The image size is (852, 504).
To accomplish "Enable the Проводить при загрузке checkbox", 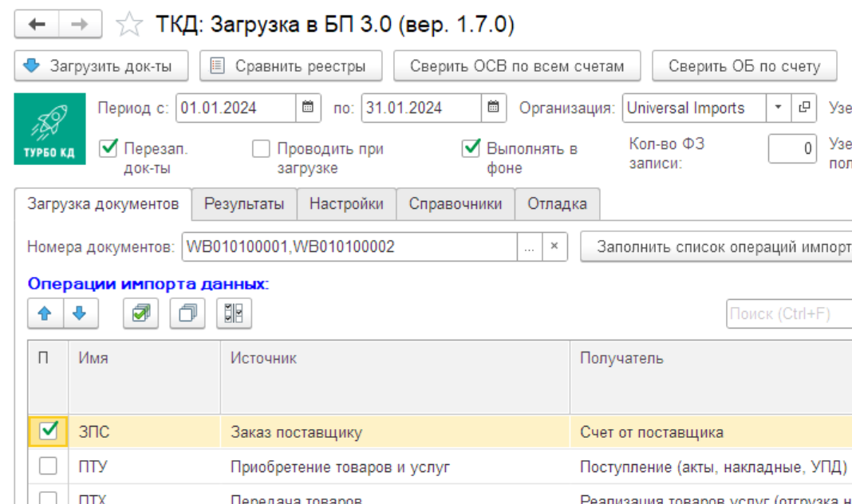I will (x=262, y=148).
